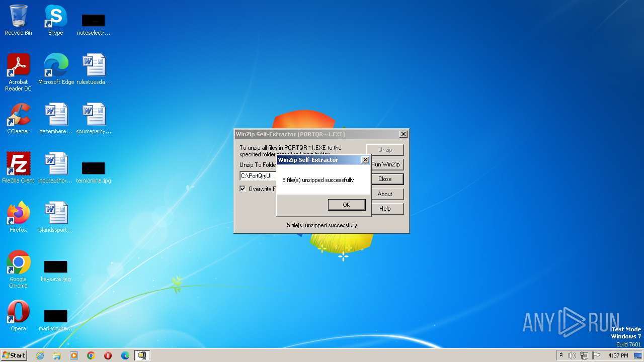The height and width of the screenshot is (362, 644).
Task: Close the PORTQR~1.EXE extractor window
Action: pyautogui.click(x=403, y=134)
